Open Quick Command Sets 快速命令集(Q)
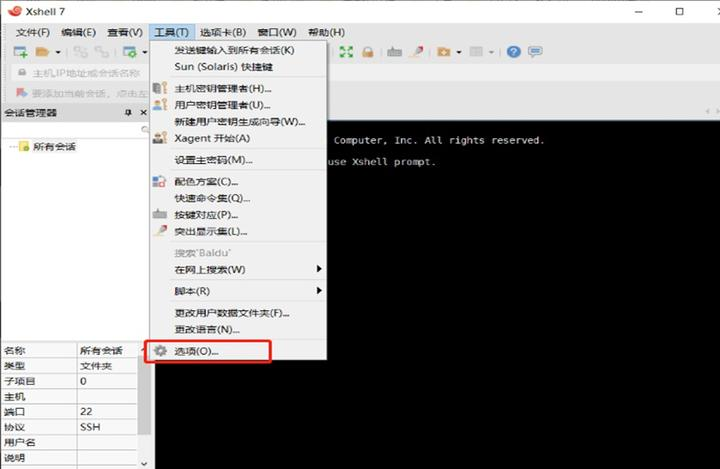Screen dimensions: 720x469 tap(238, 198)
